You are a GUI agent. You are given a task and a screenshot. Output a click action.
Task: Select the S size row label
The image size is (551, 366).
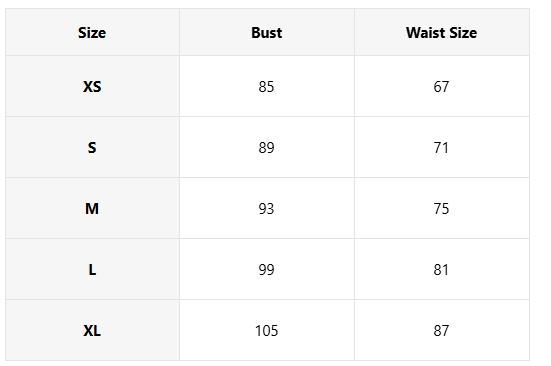92,148
